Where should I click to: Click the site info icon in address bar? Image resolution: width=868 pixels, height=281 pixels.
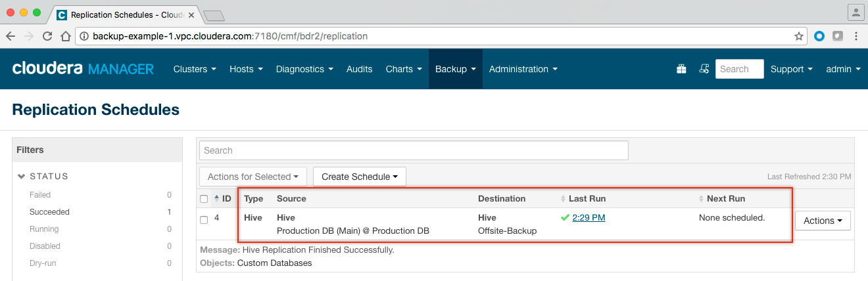[x=85, y=37]
